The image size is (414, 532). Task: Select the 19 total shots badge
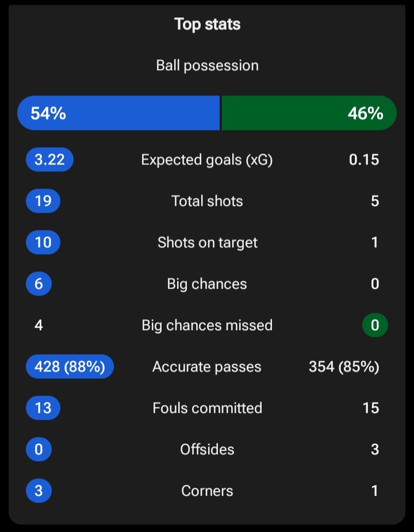coord(43,201)
